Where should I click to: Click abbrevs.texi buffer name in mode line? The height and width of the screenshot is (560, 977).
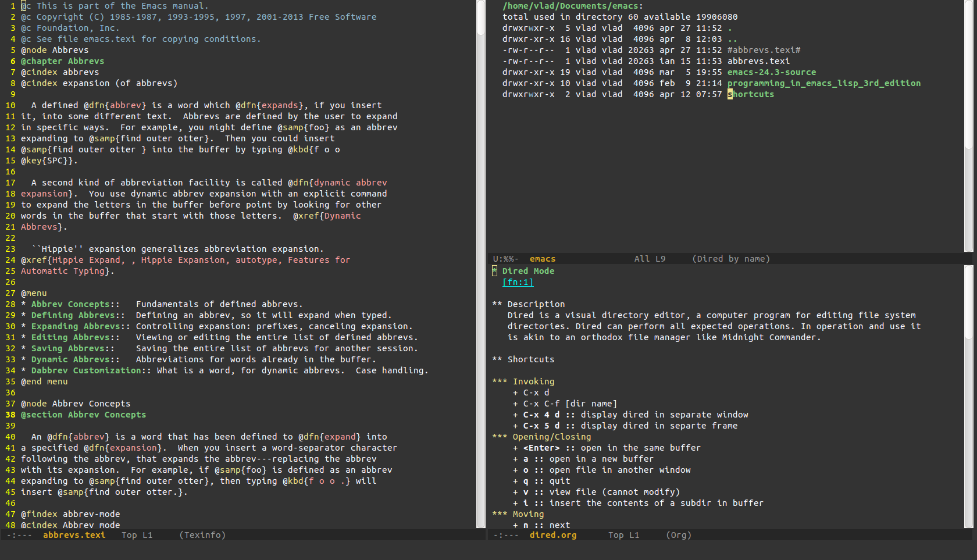[x=74, y=535]
